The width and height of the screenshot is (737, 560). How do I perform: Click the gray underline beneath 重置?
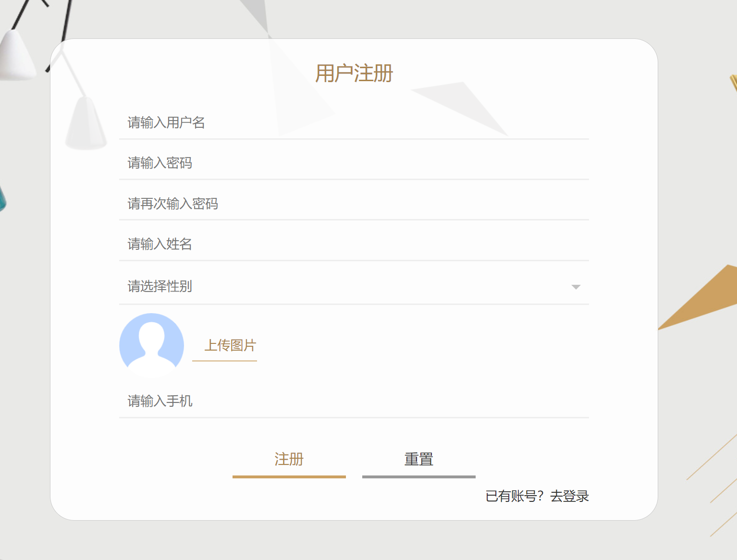tap(418, 477)
